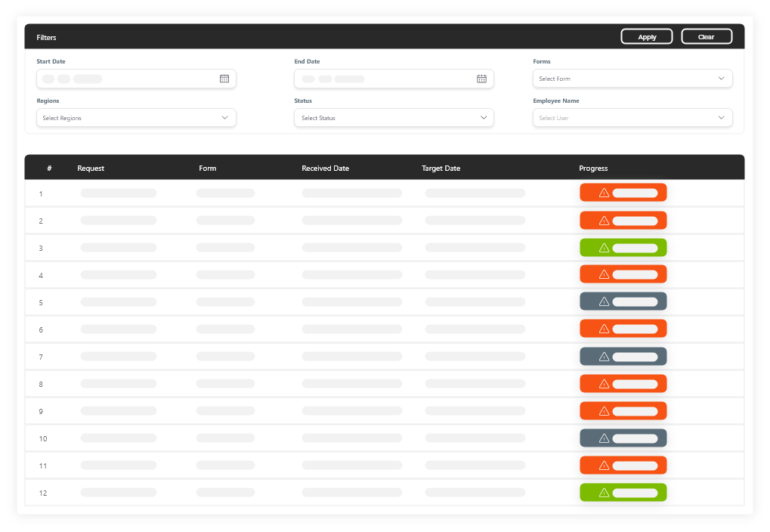The width and height of the screenshot is (770, 532).
Task: Click the warning icon in row 11
Action: tap(604, 466)
